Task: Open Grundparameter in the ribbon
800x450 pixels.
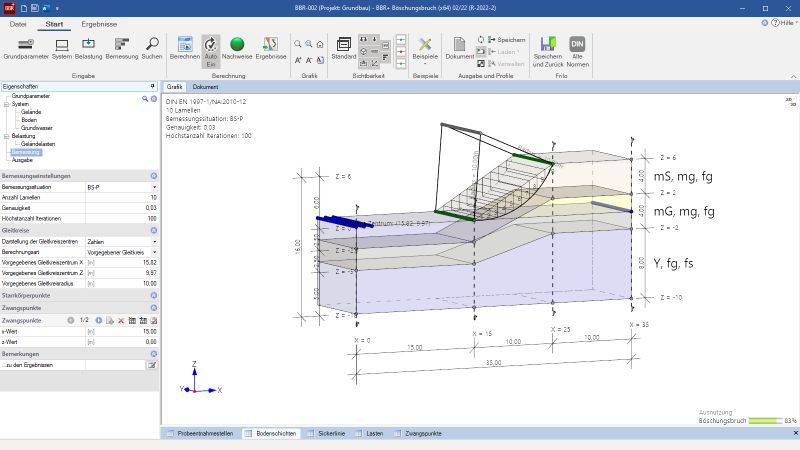Action: pyautogui.click(x=26, y=49)
